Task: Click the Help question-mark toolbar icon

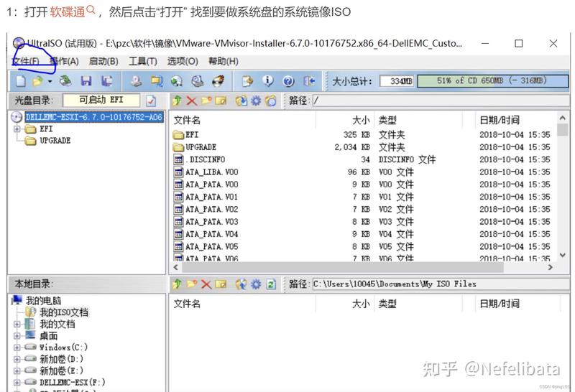Action: point(289,81)
